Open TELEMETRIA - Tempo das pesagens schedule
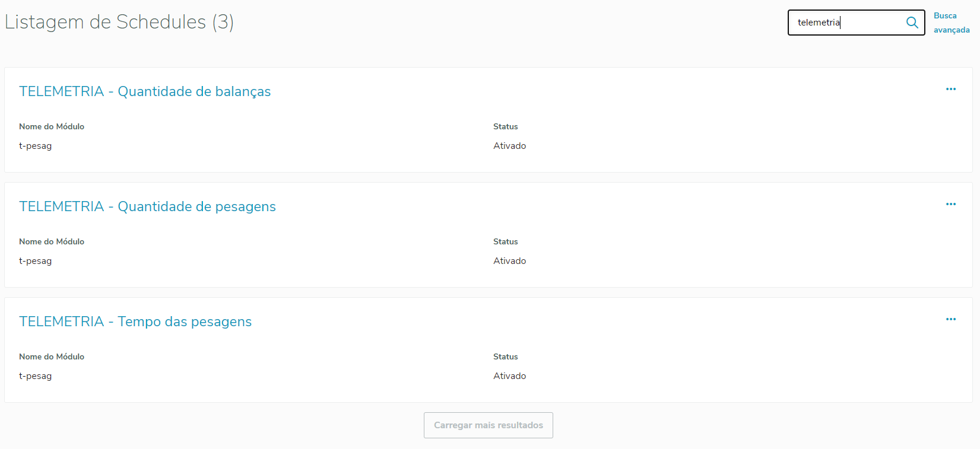The image size is (980, 449). (135, 321)
